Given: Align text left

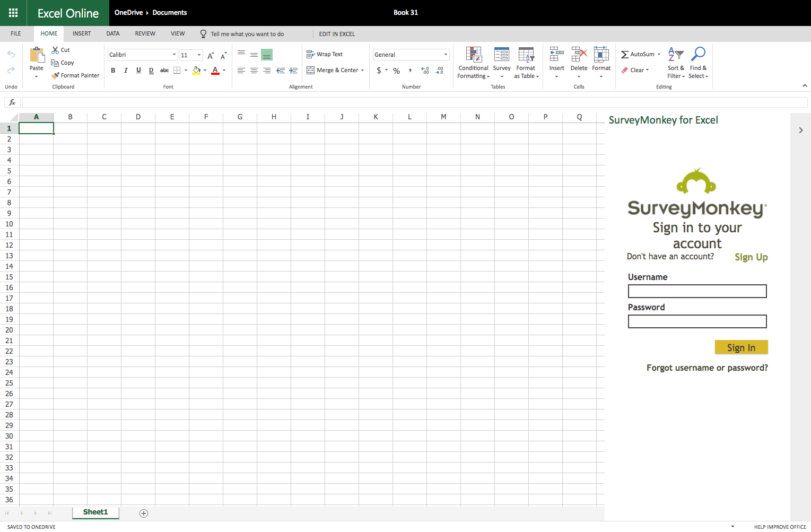Looking at the screenshot, I should (x=241, y=71).
